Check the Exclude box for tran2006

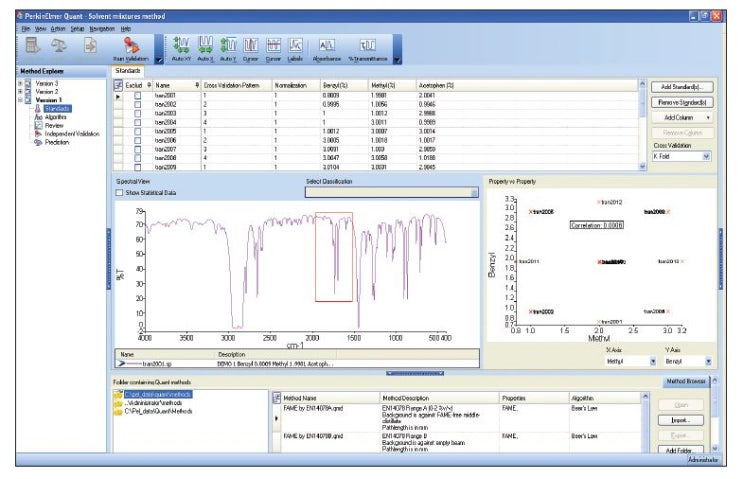(x=137, y=140)
